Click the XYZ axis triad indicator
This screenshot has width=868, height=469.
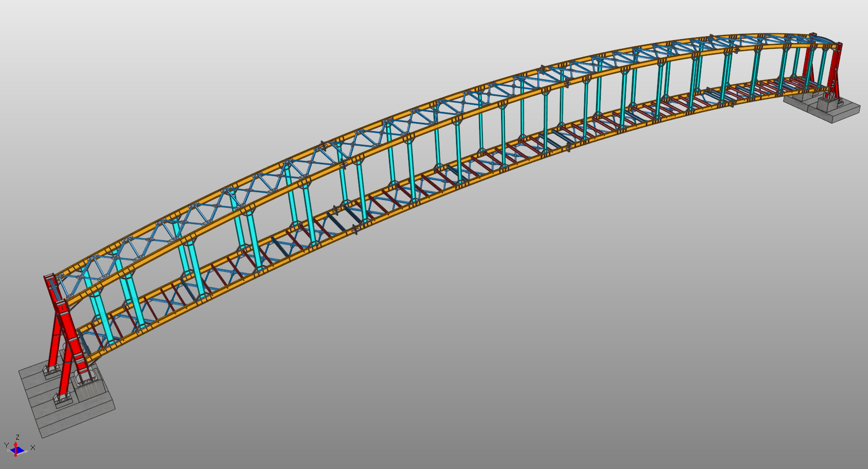coord(17,448)
